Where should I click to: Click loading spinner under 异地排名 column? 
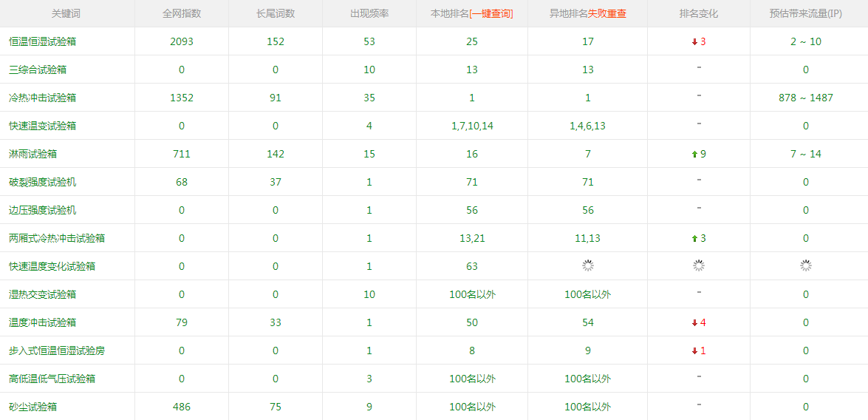pos(588,266)
